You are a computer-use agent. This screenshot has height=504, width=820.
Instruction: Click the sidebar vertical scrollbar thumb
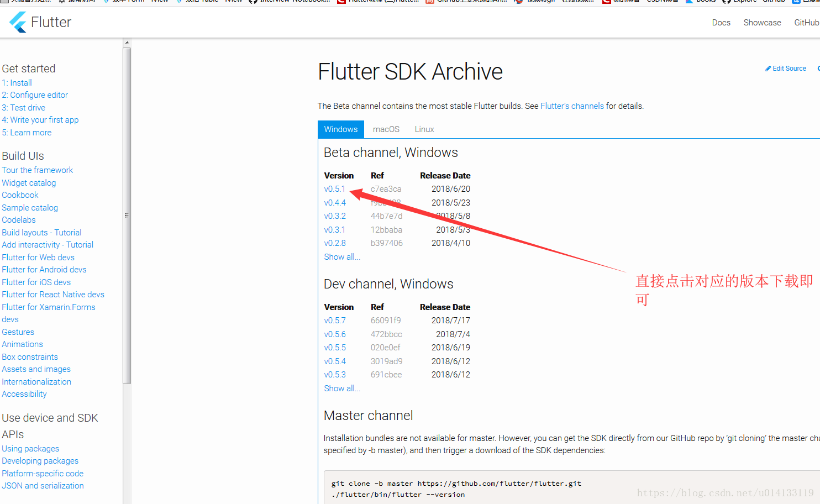[127, 216]
